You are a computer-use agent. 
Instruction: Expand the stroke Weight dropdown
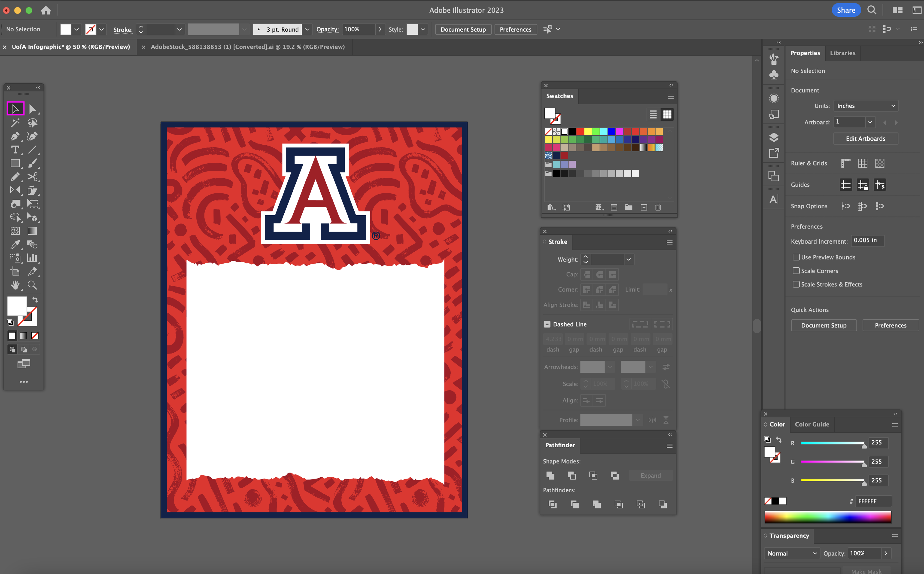click(x=629, y=259)
